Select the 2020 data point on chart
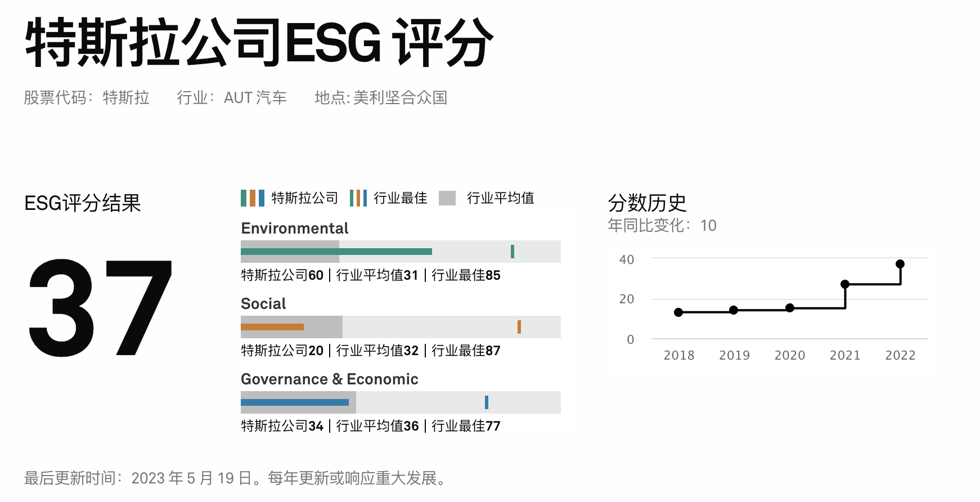The height and width of the screenshot is (502, 980). (790, 308)
